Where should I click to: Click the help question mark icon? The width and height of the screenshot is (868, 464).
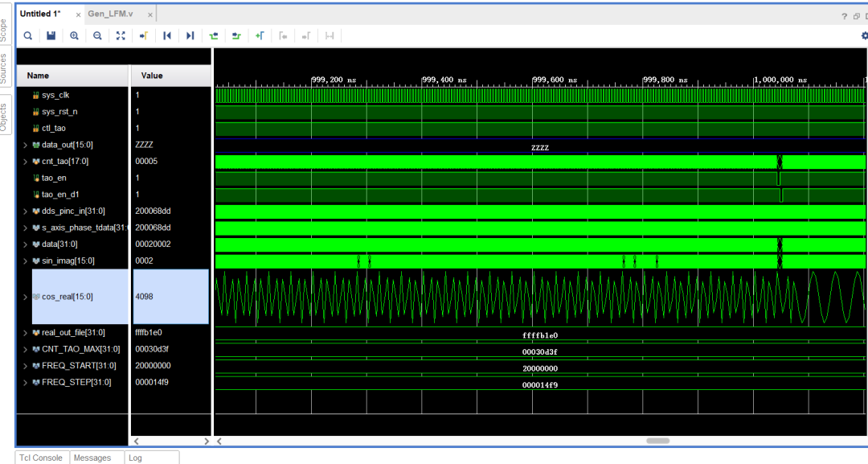(844, 16)
